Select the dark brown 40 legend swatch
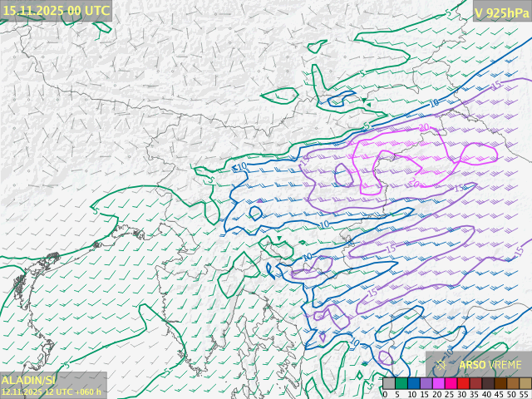 [488, 383]
